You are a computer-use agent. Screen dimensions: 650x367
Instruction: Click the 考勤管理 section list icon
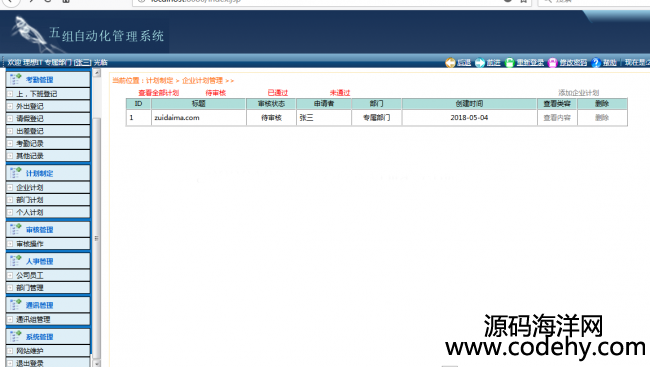16,79
